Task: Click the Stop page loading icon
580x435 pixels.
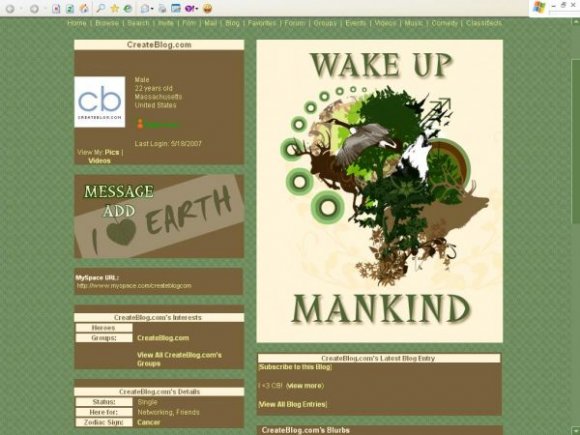Action: (56, 9)
